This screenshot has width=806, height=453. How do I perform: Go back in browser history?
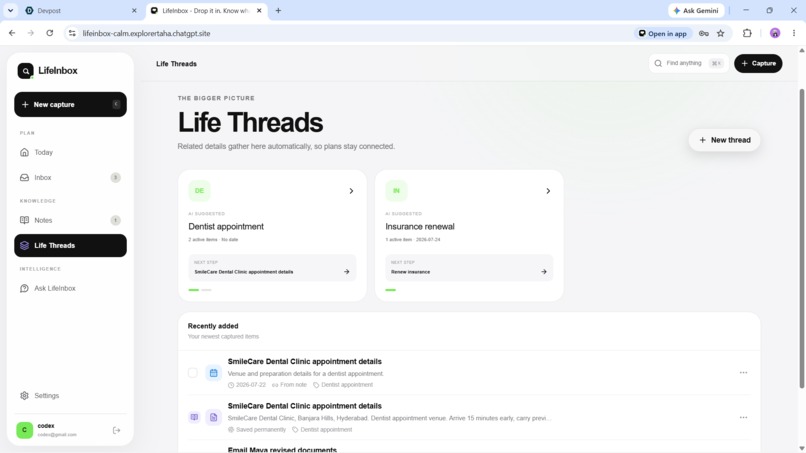[x=12, y=33]
